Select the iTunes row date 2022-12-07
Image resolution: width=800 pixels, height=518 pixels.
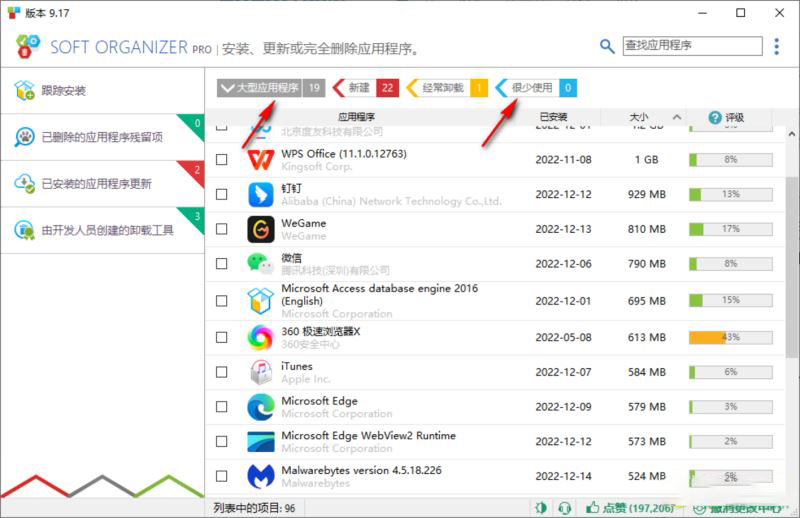[563, 372]
